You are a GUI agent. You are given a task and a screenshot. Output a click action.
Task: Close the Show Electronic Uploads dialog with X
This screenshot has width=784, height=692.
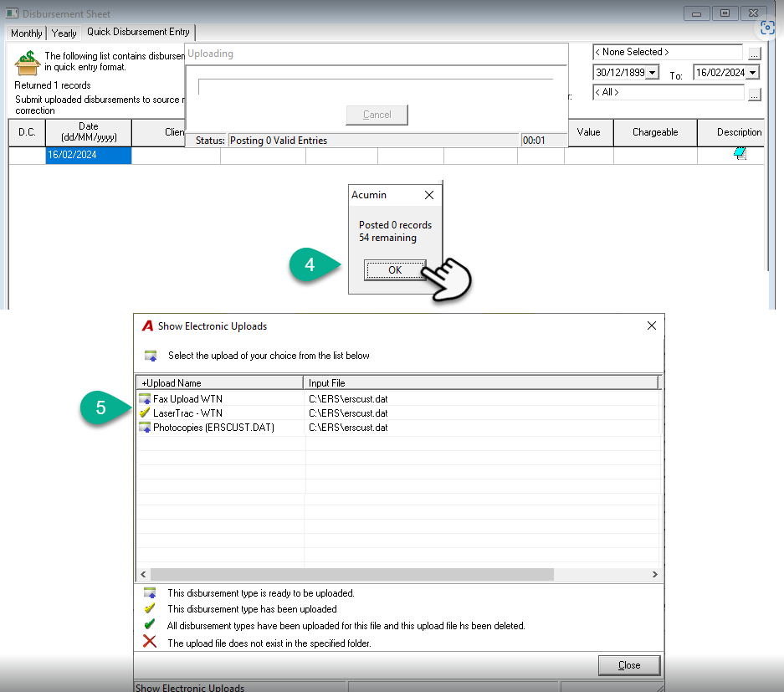[x=652, y=325]
